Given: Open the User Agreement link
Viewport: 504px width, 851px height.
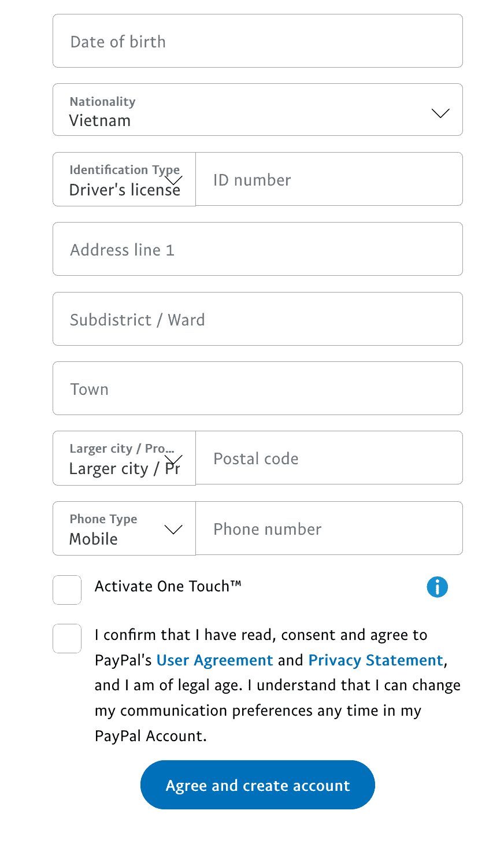Looking at the screenshot, I should coord(215,660).
